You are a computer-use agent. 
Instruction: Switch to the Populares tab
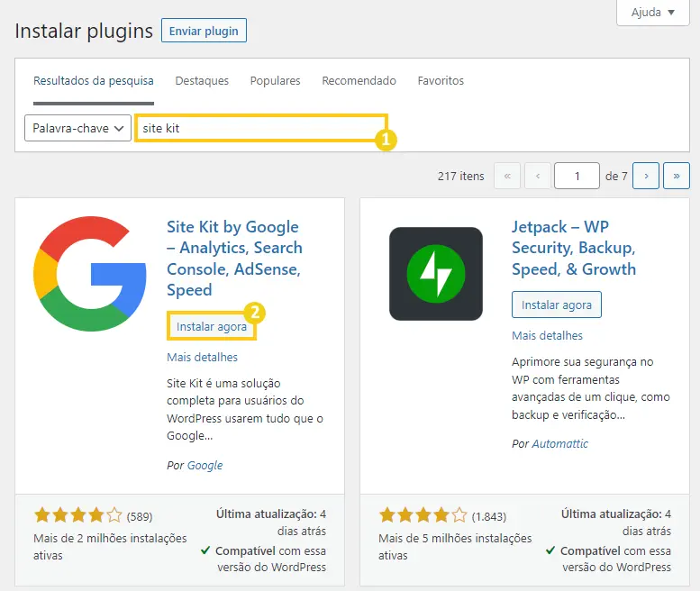tap(275, 81)
